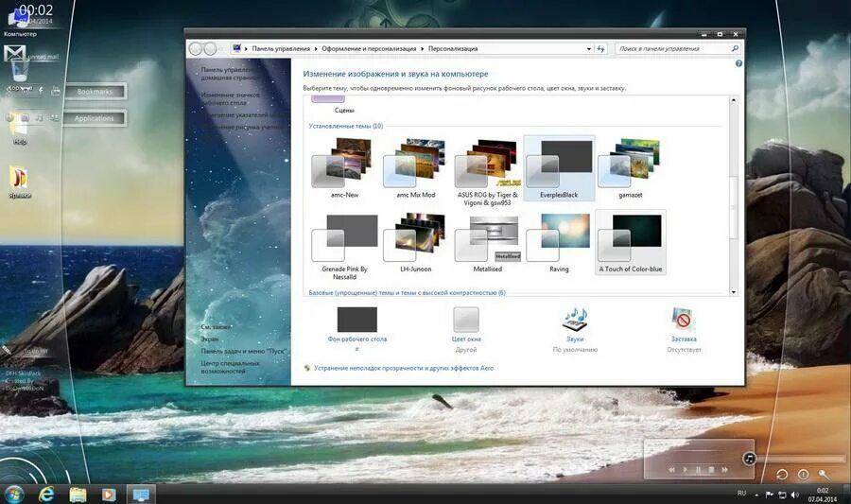Click the Personalization window taskbar button
The height and width of the screenshot is (504, 851).
[141, 495]
